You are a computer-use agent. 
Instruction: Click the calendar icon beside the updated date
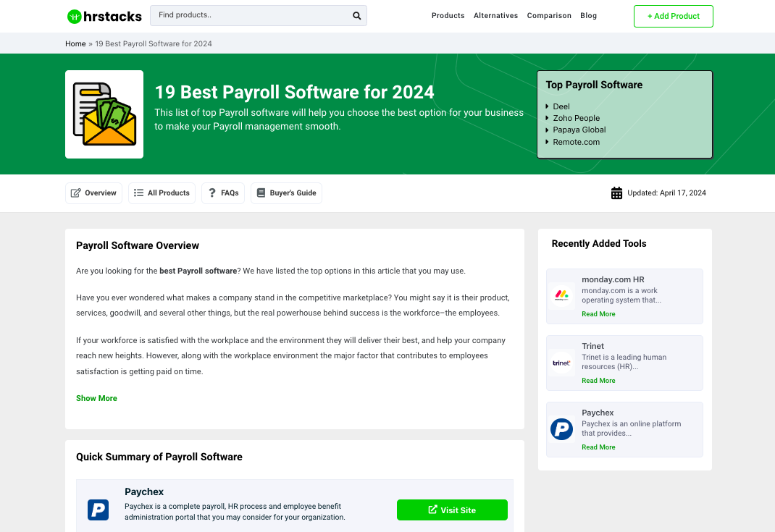(x=616, y=193)
